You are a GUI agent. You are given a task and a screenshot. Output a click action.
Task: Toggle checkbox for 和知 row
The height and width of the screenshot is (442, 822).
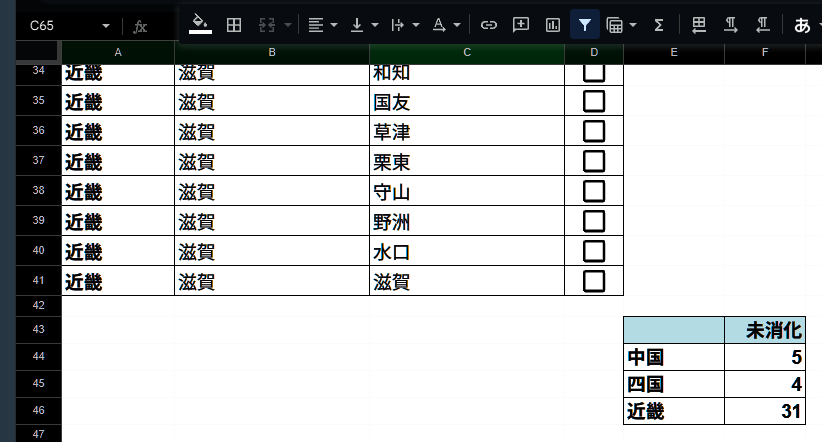click(x=594, y=73)
